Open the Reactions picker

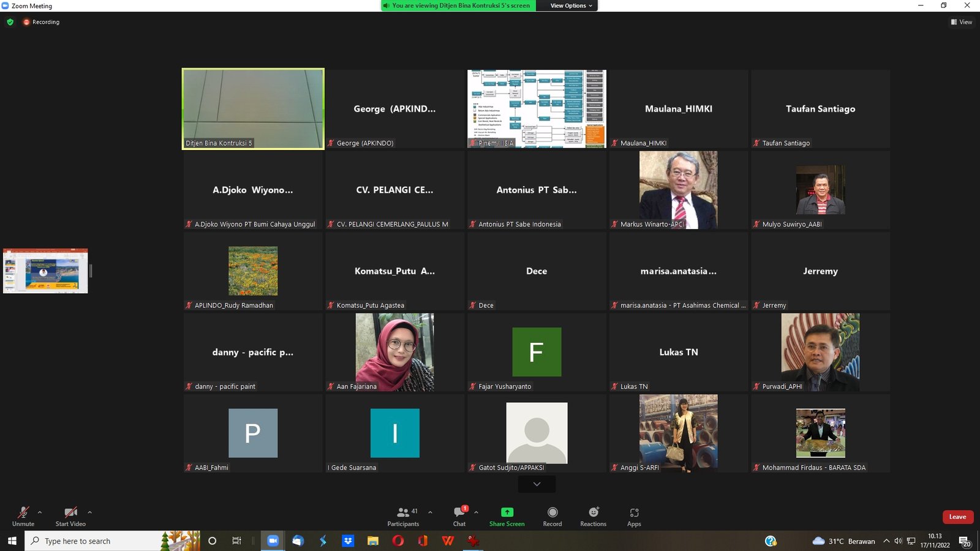pos(593,517)
